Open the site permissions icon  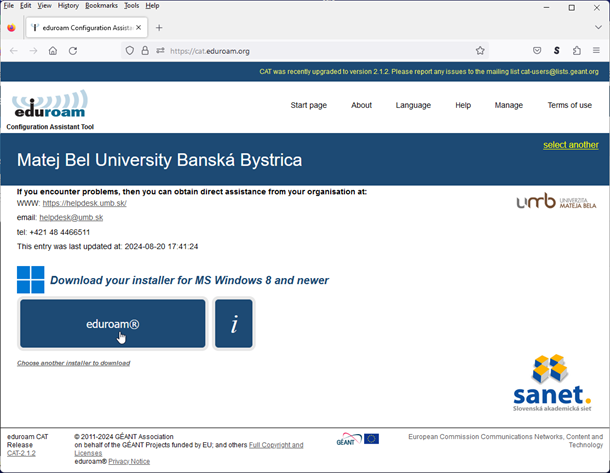click(160, 51)
